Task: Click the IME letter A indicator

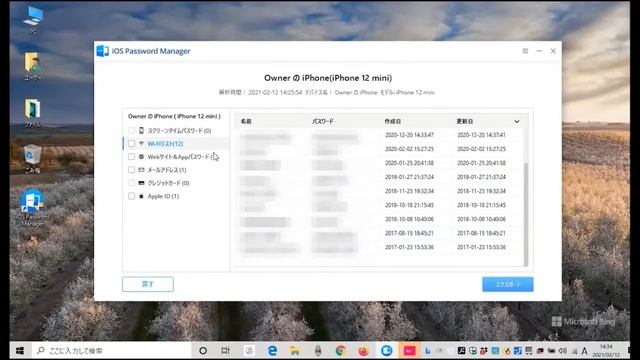Action: [x=584, y=351]
